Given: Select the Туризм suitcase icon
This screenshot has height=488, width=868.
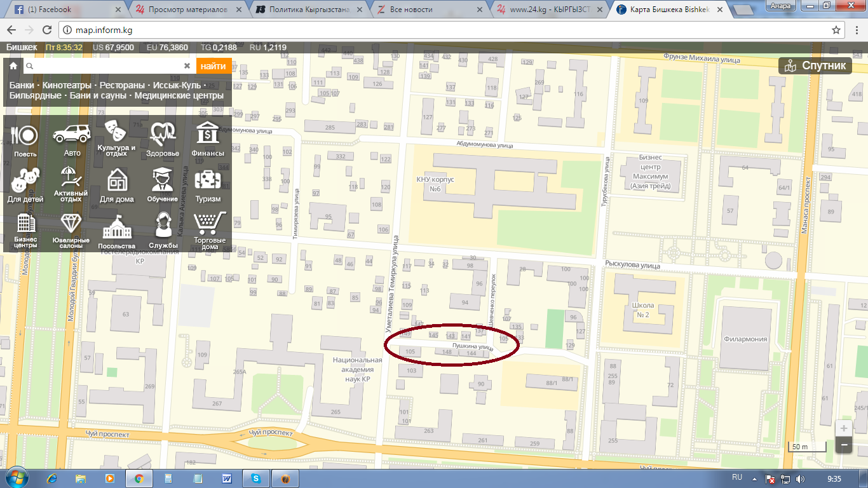Looking at the screenshot, I should click(x=208, y=181).
